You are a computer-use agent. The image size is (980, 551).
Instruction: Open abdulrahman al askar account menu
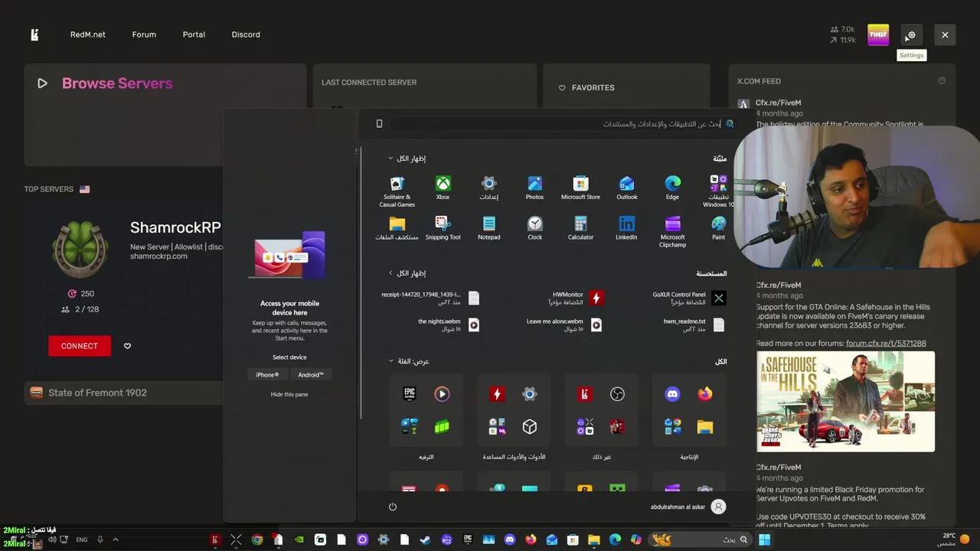[688, 507]
